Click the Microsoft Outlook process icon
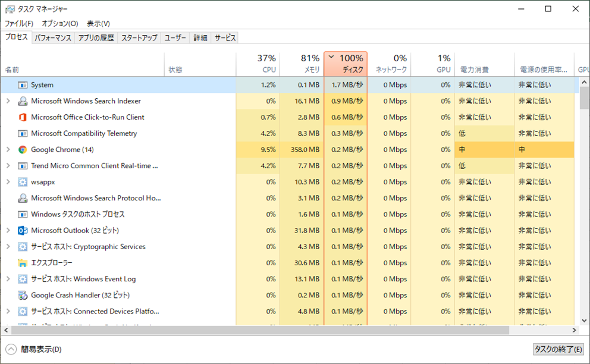This screenshot has width=590, height=364. point(23,230)
